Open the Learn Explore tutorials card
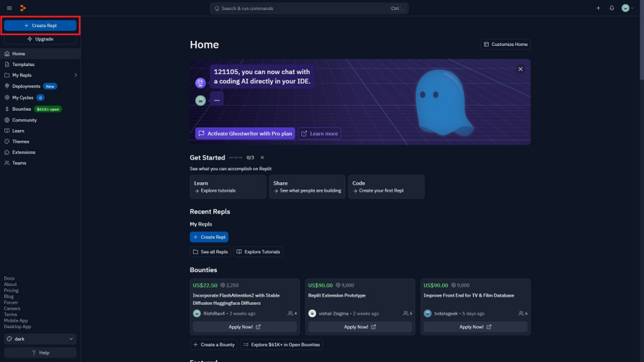The width and height of the screenshot is (644, 362). tap(228, 187)
